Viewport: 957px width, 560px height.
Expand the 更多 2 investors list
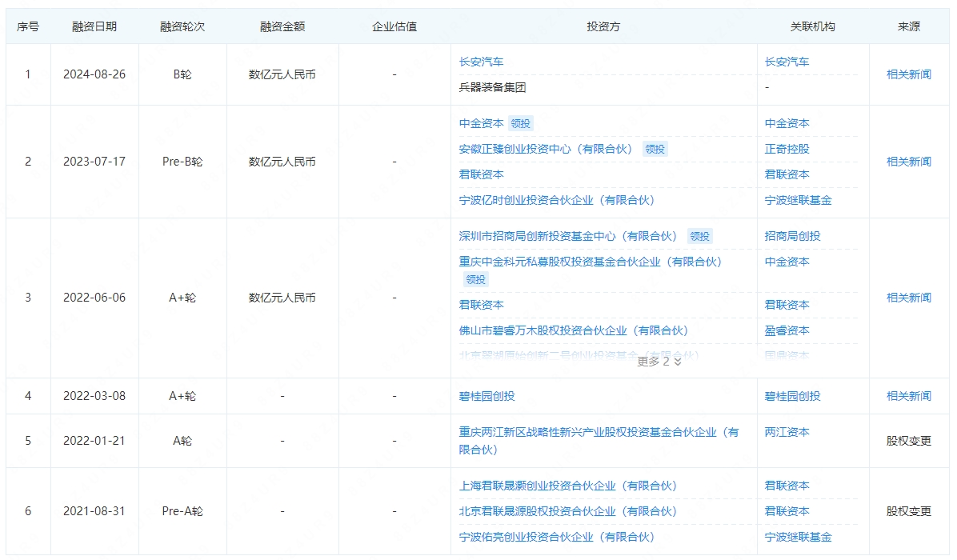[659, 361]
